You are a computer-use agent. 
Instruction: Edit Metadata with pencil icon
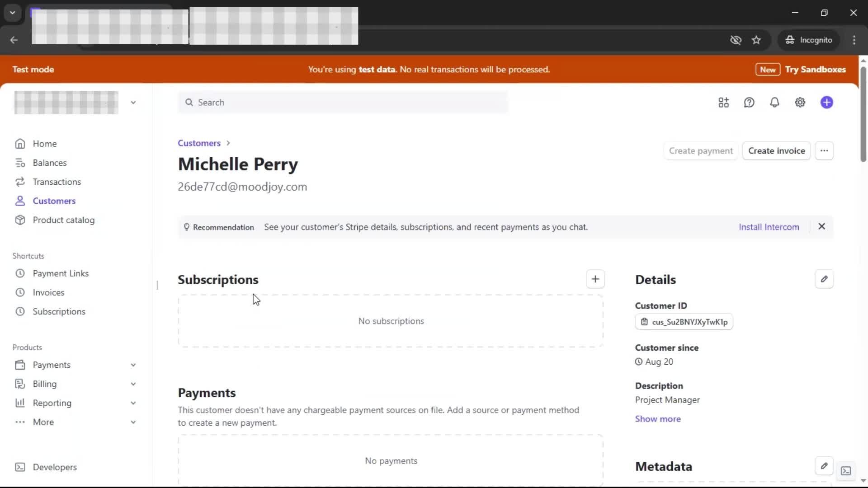[x=824, y=466]
